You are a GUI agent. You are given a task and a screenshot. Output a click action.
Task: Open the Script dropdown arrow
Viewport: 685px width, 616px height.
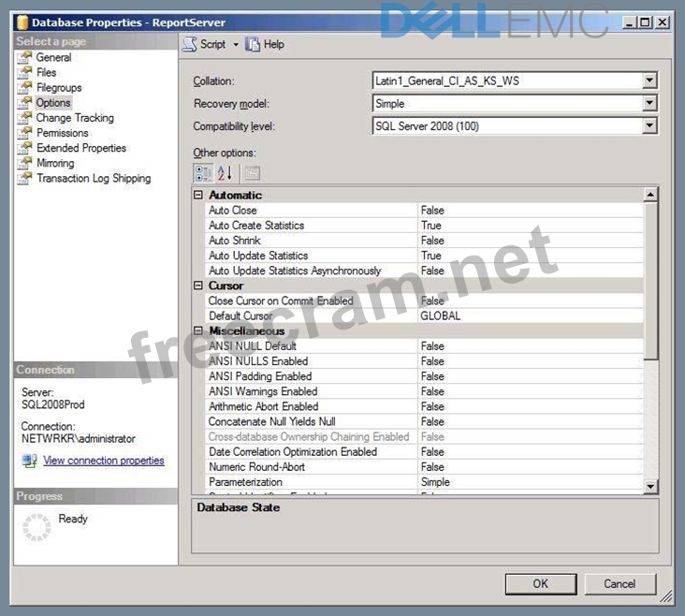click(x=236, y=45)
